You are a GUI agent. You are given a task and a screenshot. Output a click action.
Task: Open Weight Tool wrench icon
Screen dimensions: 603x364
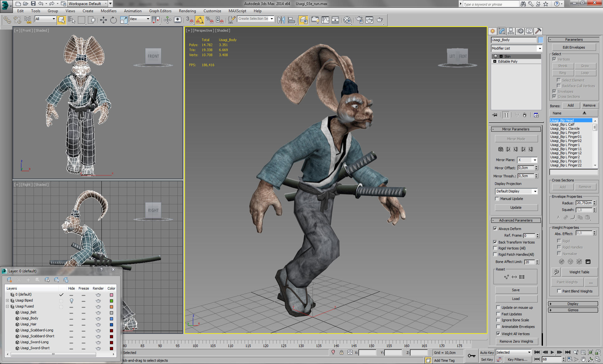(556, 272)
